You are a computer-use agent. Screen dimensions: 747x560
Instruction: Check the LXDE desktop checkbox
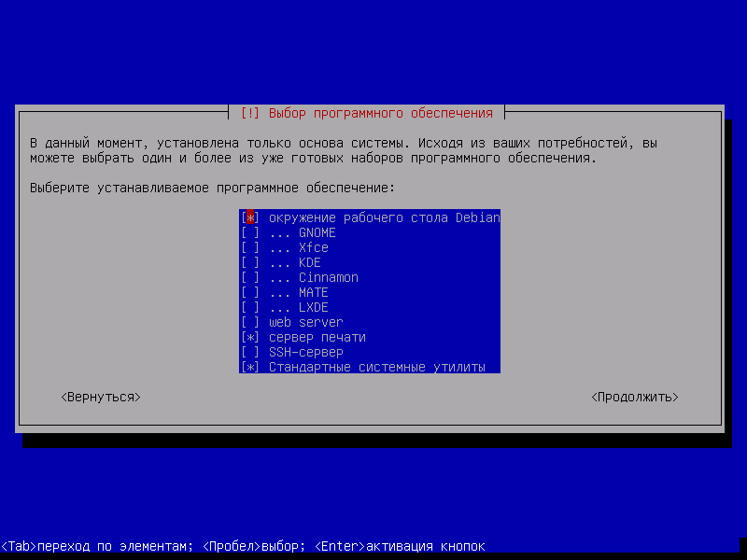pos(250,308)
